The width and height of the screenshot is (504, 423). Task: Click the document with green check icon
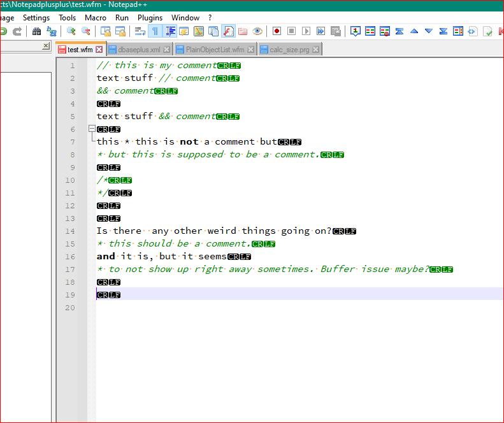point(487,31)
